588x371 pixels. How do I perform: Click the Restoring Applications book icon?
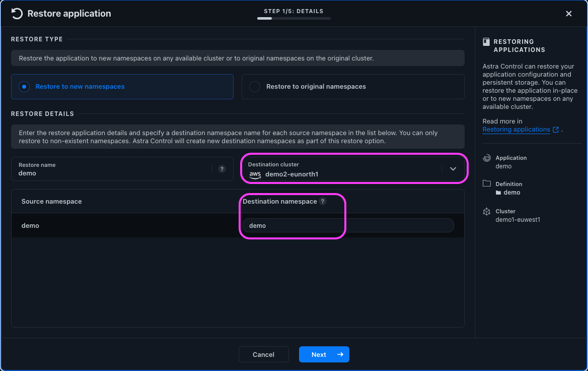(x=486, y=42)
